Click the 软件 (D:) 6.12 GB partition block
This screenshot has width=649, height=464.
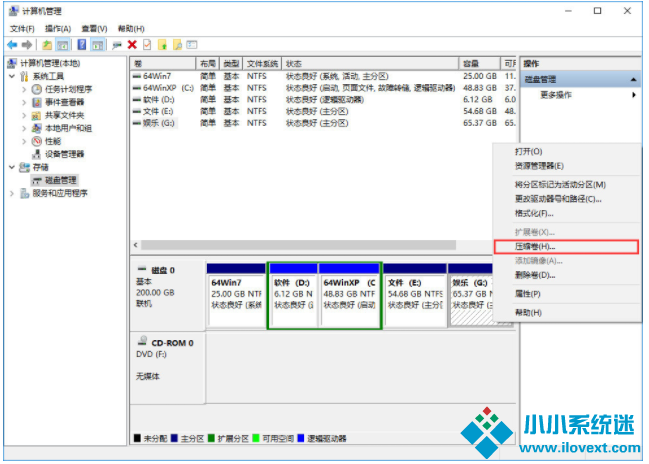pos(293,296)
